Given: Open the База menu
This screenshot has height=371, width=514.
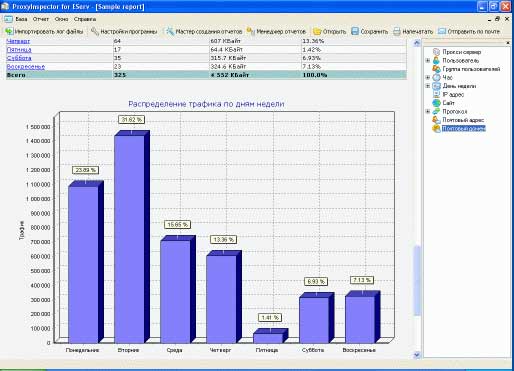Looking at the screenshot, I should (21, 19).
